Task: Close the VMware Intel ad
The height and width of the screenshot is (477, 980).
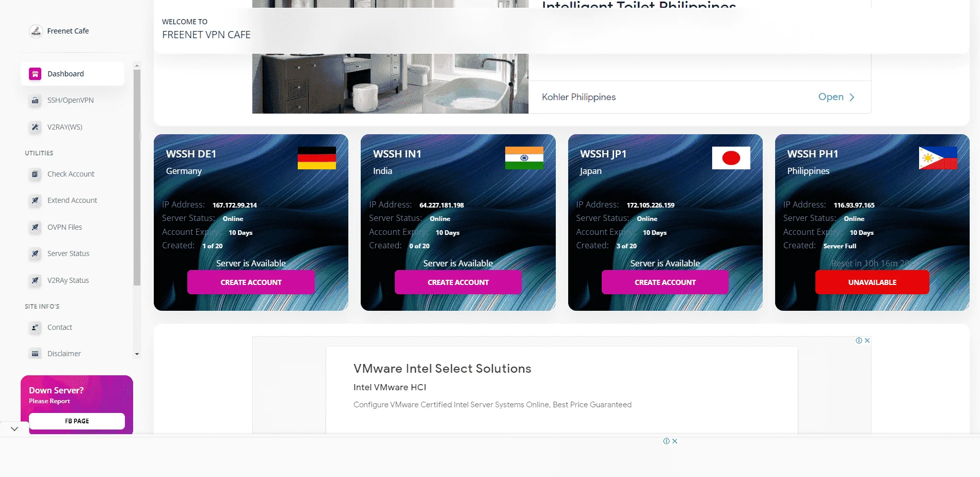Action: coord(867,341)
